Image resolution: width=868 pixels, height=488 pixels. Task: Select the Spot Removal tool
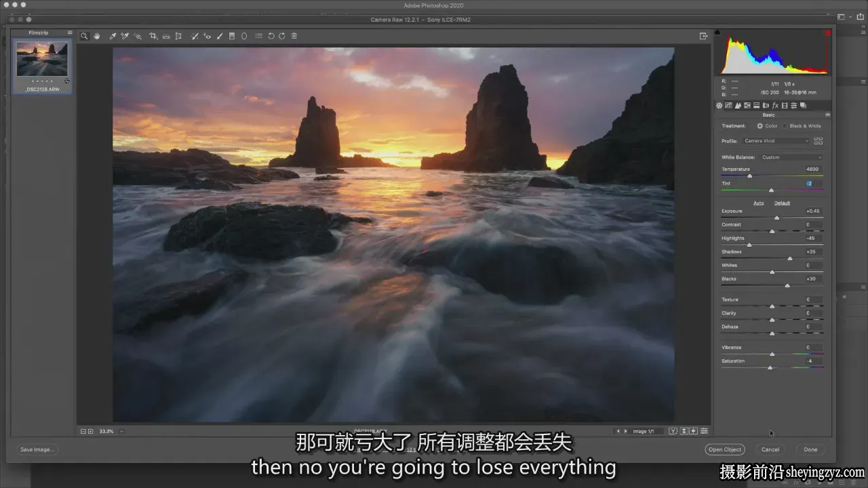click(x=195, y=36)
